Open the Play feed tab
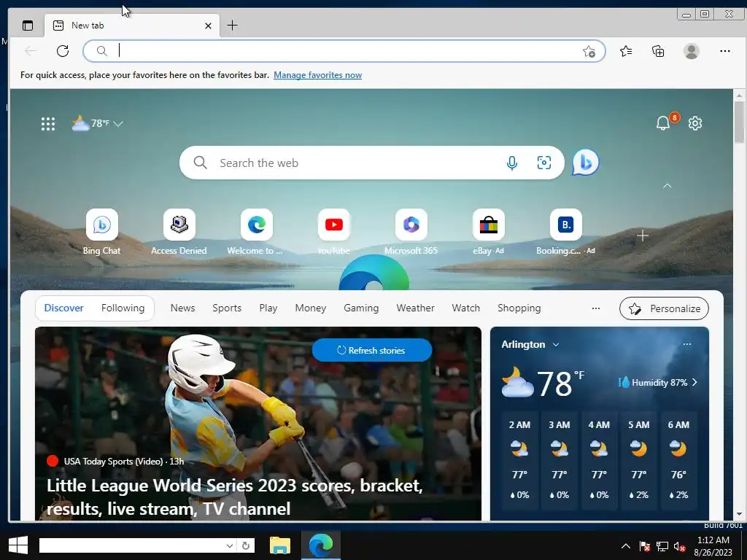 point(268,308)
